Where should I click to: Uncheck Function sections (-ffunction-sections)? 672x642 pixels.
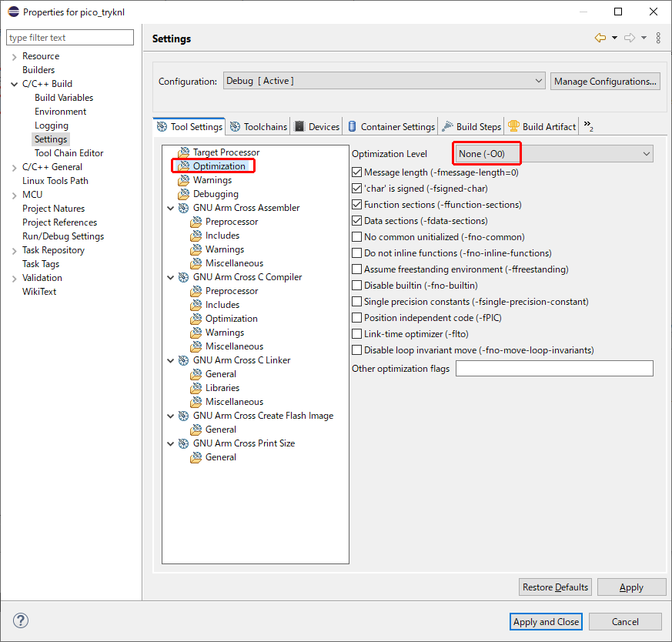pos(357,205)
